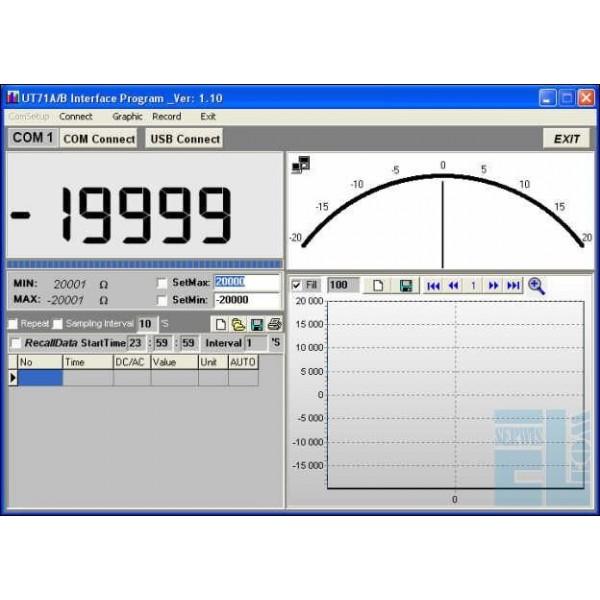Save the graph using floppy icon

406,285
